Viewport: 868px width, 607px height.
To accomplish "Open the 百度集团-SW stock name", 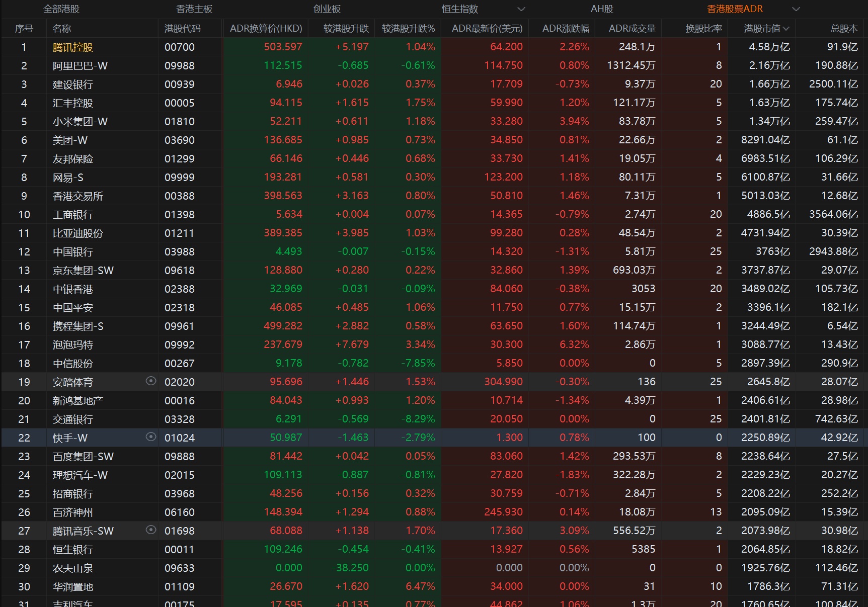I will tap(83, 457).
